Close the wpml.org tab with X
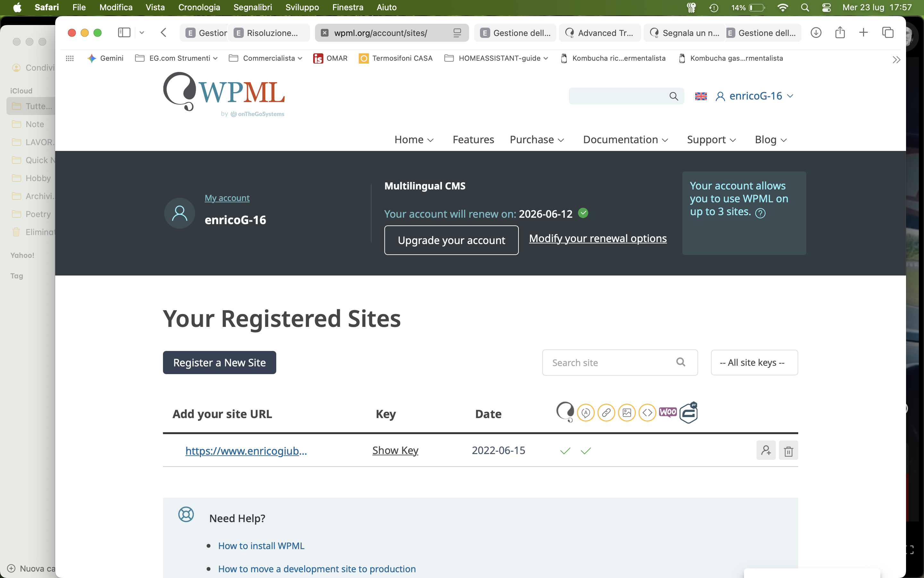This screenshot has height=578, width=924. [325, 33]
